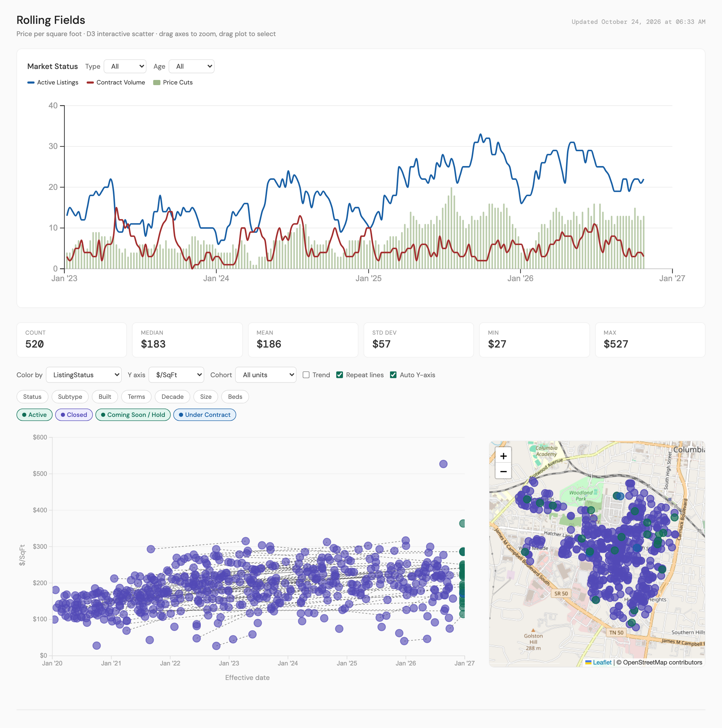Enable the Trend checkbox
The height and width of the screenshot is (728, 722).
[x=306, y=375]
